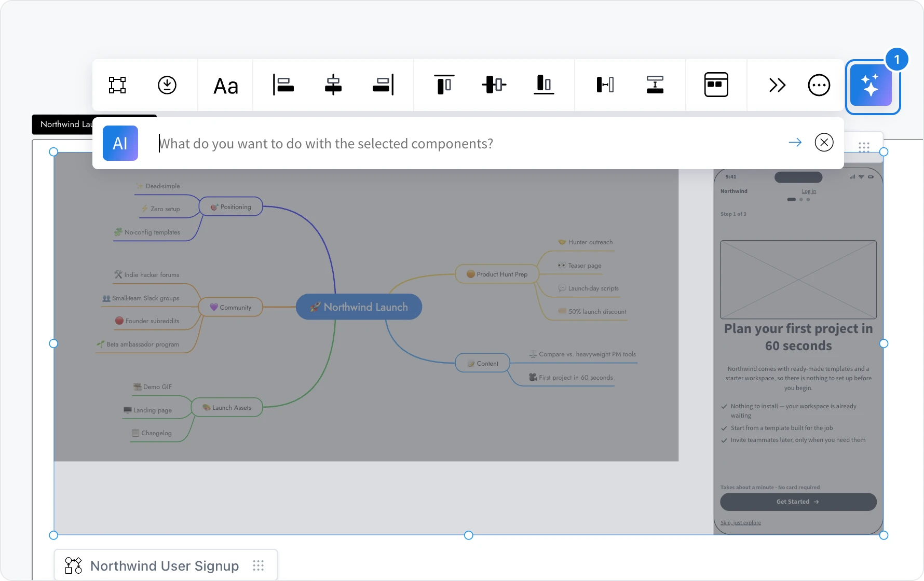Click the AI badge on prompt bar

(120, 143)
